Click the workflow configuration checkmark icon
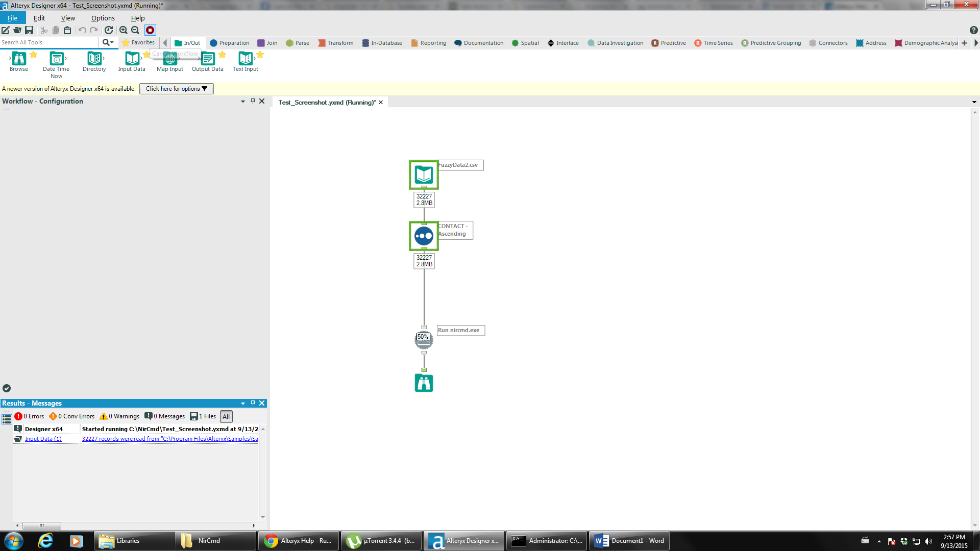 pyautogui.click(x=7, y=388)
